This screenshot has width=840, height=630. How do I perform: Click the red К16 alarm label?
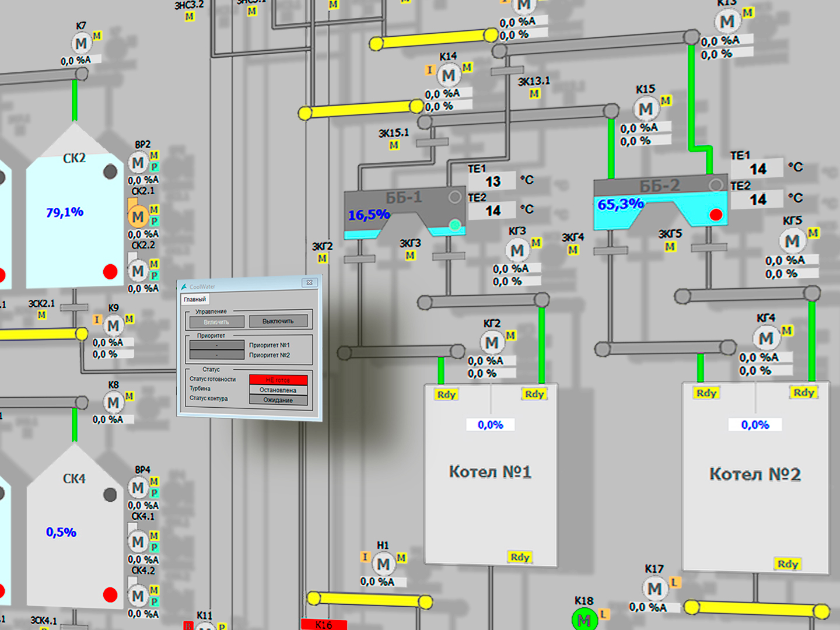coord(324,625)
